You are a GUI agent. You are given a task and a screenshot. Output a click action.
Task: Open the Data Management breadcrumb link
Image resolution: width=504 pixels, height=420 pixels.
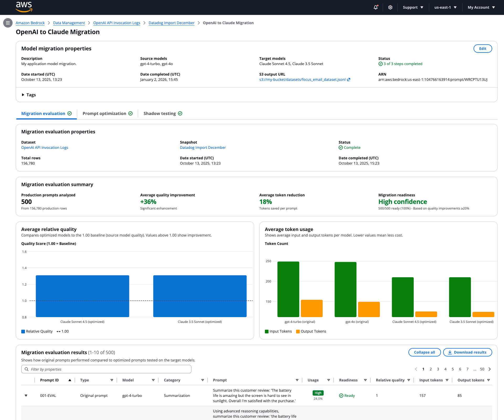coord(69,23)
